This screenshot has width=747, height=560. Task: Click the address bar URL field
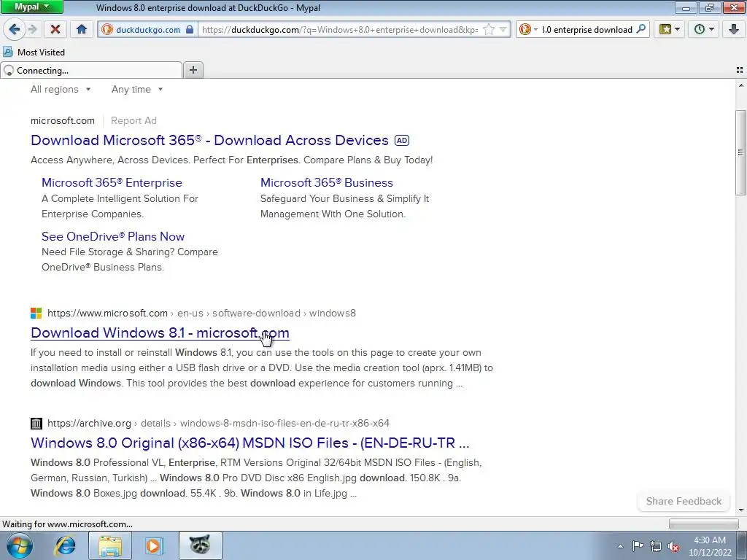(341, 29)
